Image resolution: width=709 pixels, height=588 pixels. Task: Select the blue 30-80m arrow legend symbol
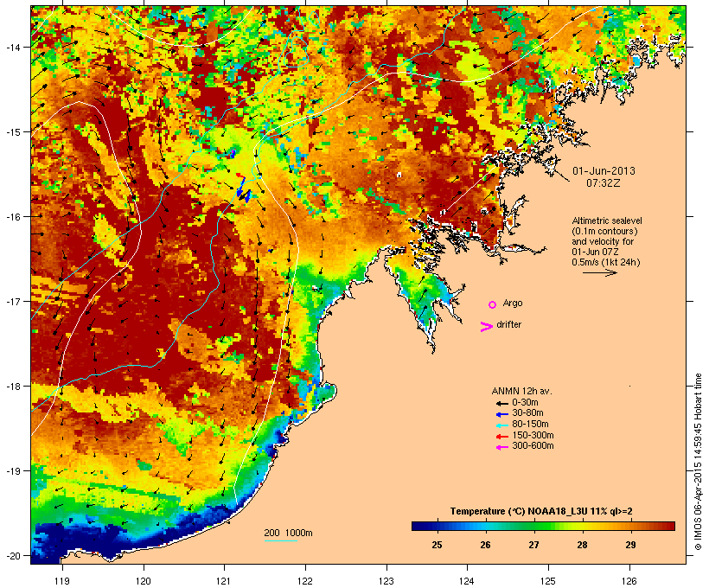point(502,414)
